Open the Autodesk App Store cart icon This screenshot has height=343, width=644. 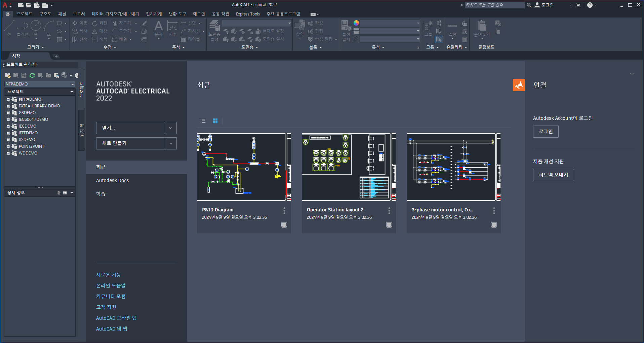pyautogui.click(x=578, y=5)
